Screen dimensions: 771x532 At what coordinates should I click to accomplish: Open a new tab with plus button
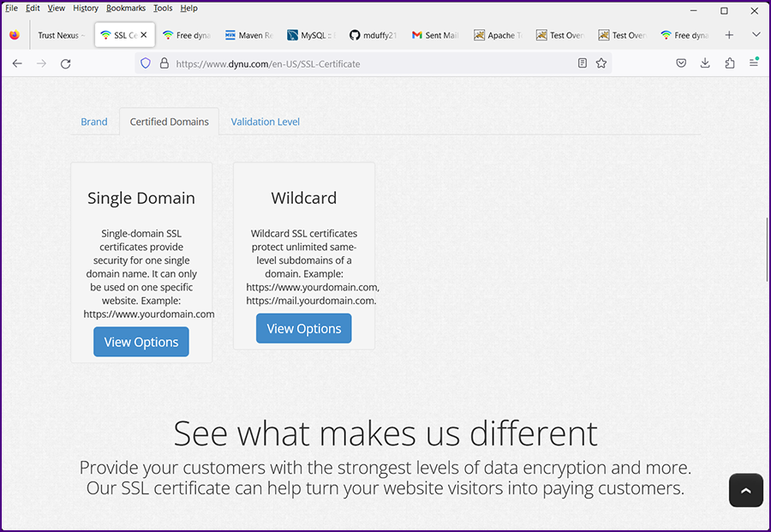pos(729,35)
